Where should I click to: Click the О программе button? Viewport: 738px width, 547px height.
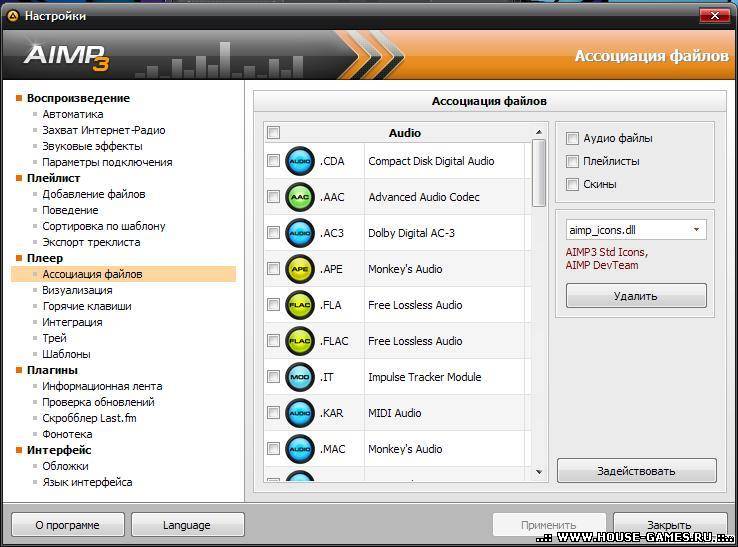pyautogui.click(x=67, y=525)
